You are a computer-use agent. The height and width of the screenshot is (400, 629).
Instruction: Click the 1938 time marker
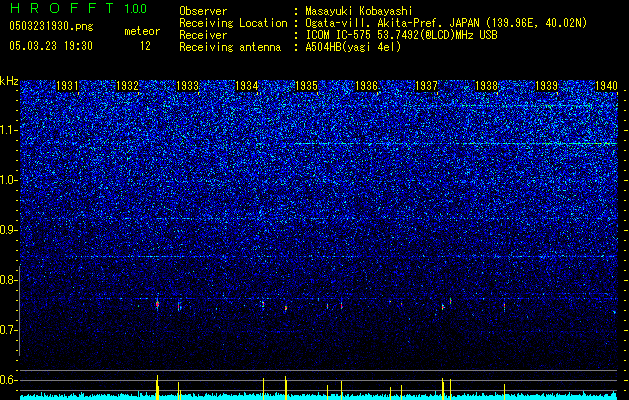pos(486,86)
